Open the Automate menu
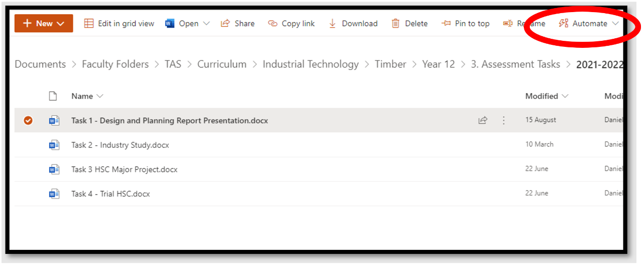This screenshot has height=264, width=644. 589,23
